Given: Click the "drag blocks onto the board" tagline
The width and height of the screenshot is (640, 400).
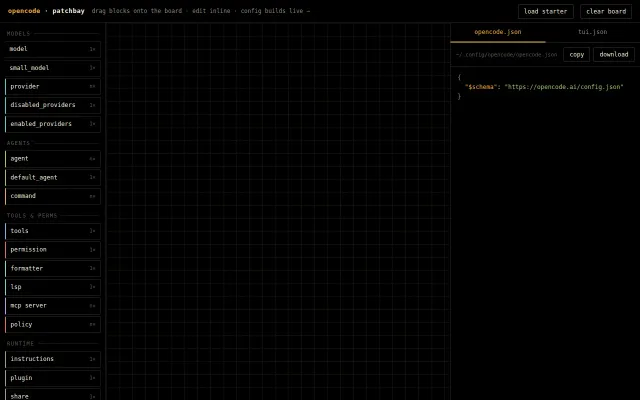Looking at the screenshot, I should (x=137, y=11).
